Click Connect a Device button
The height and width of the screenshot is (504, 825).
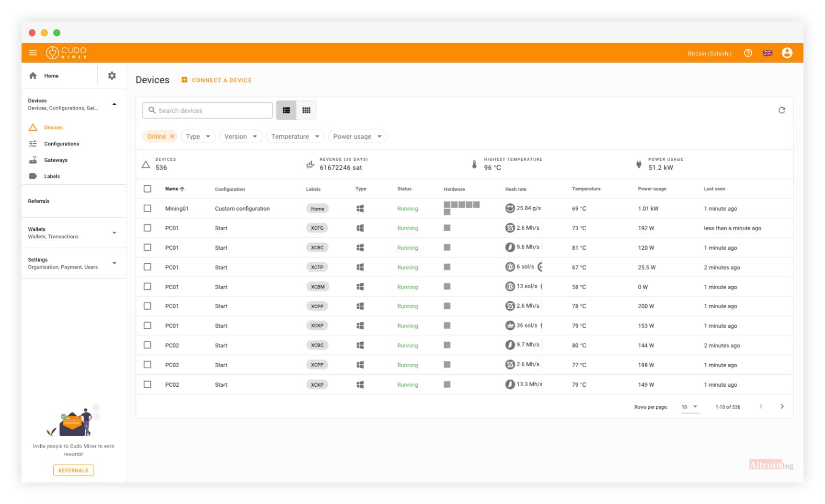pos(217,80)
